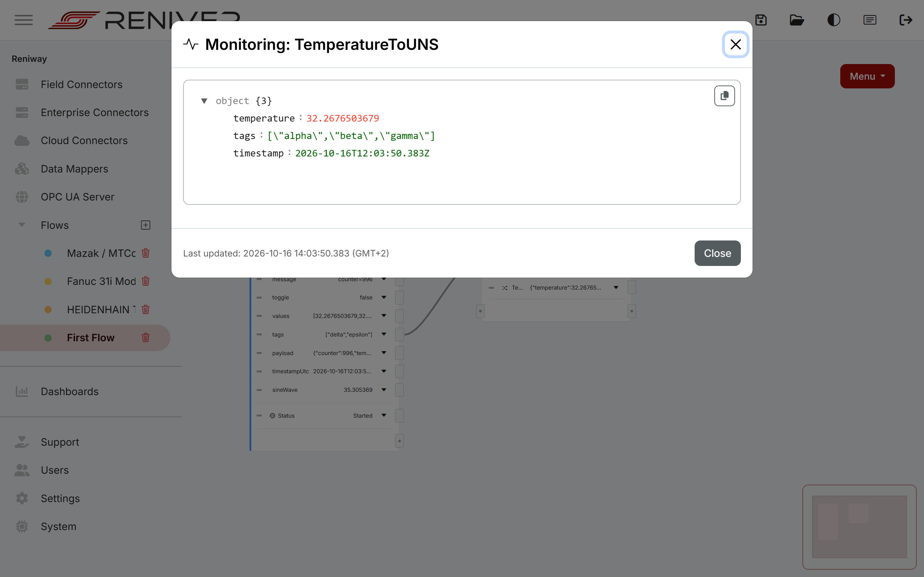Delete the HEIDENHAIN flow trash icon
The image size is (924, 577).
tap(146, 310)
